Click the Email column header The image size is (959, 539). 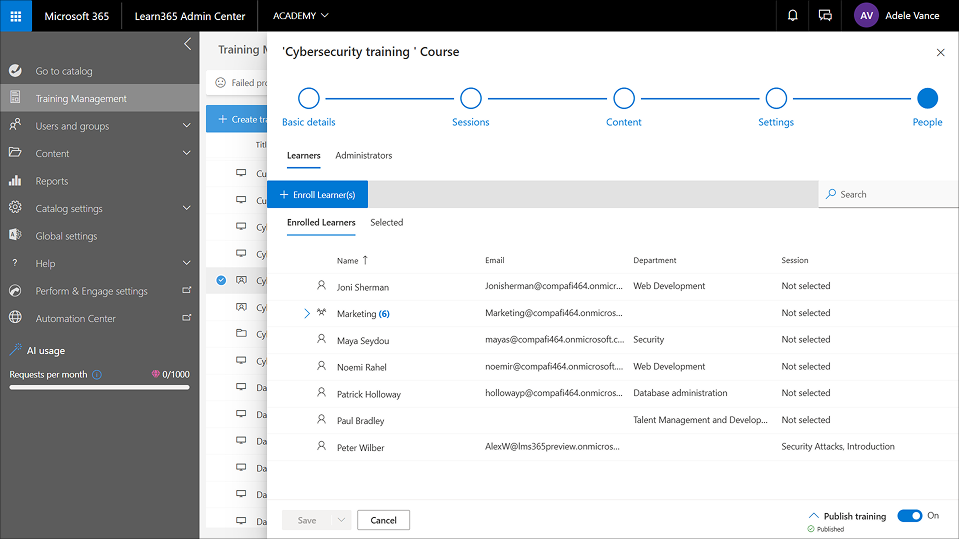pos(495,260)
